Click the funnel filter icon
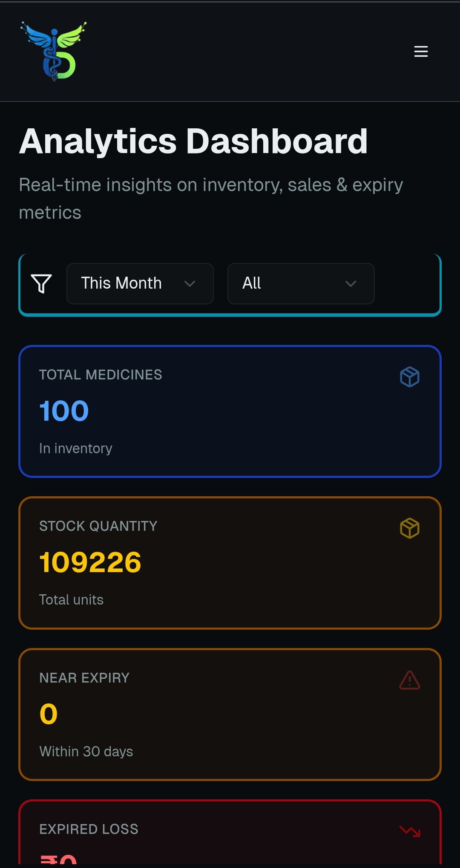 coord(41,284)
